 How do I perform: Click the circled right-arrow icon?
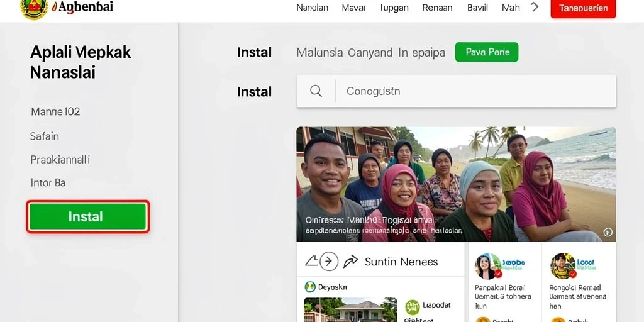[x=329, y=261]
